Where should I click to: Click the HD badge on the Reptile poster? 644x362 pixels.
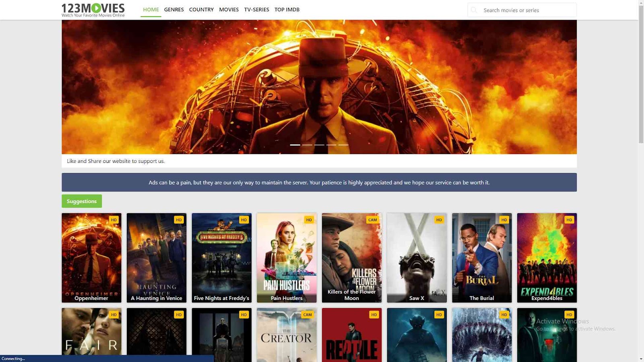(x=374, y=315)
